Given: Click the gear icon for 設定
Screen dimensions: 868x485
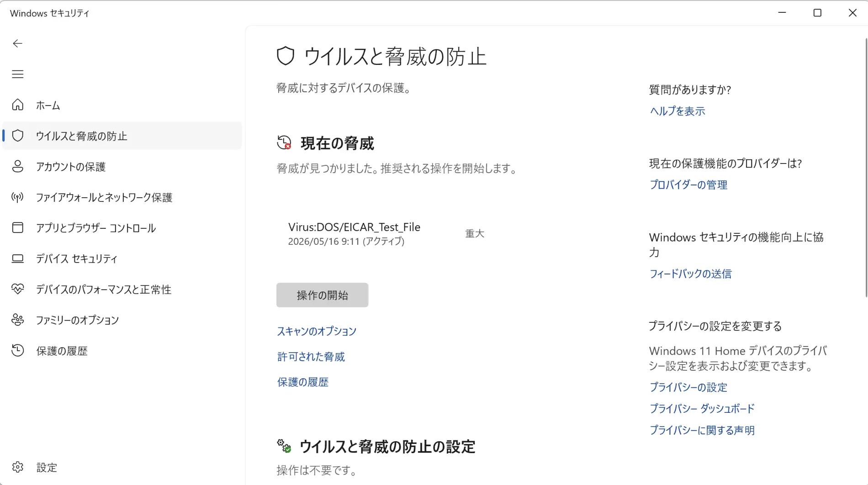Looking at the screenshot, I should pos(17,467).
